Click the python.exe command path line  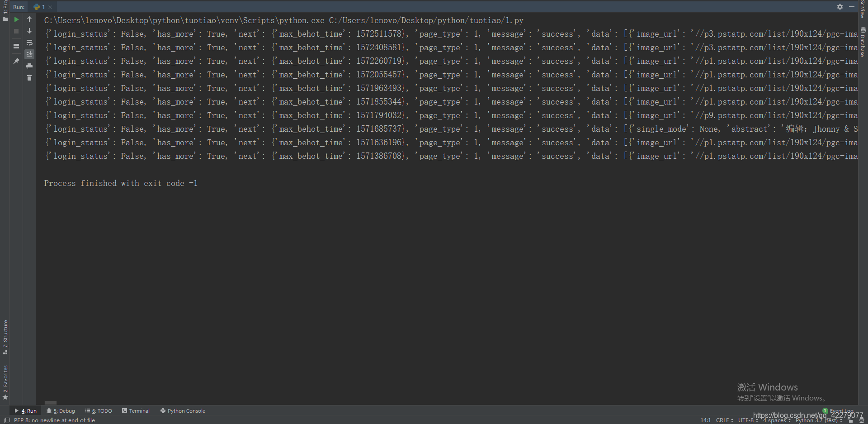[x=283, y=20]
